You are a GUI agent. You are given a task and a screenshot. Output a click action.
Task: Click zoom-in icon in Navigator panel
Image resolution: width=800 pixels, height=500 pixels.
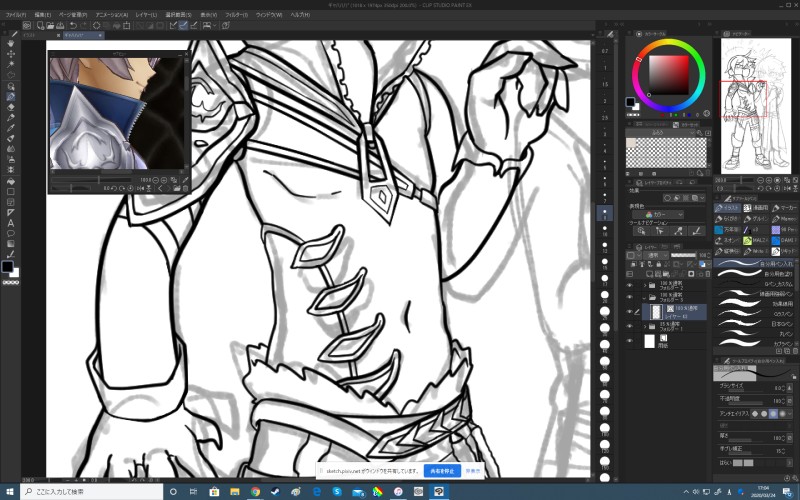(x=769, y=180)
